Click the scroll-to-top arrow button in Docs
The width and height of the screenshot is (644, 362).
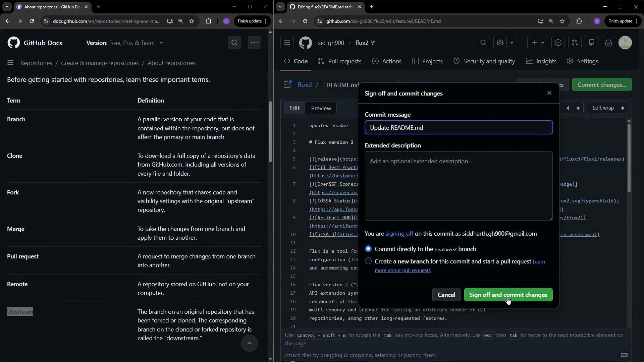point(250,343)
